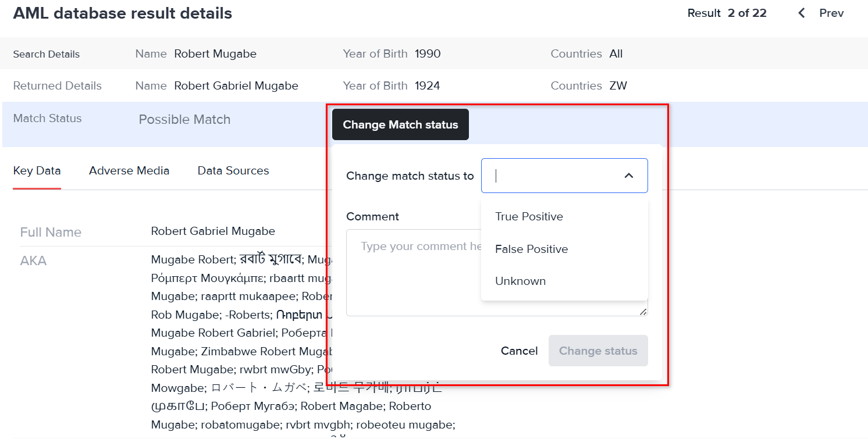Collapse the match status dropdown chevron
Screen dimensions: 868x439
[x=629, y=176]
